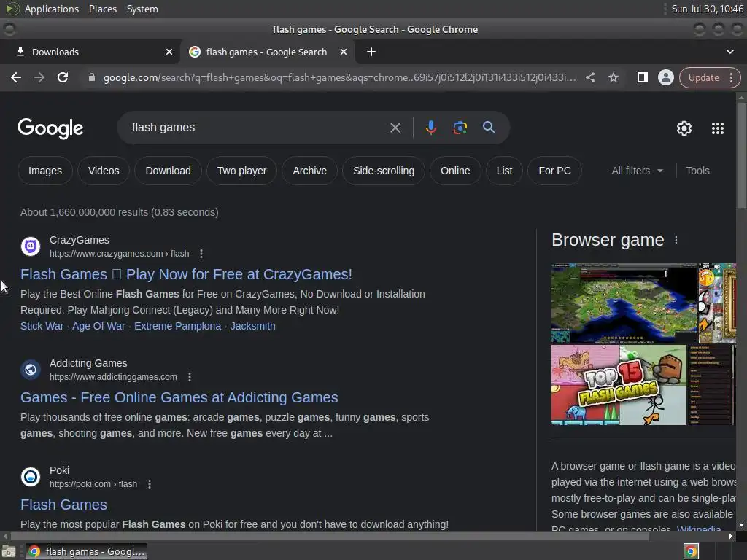Click the address bar URL
This screenshot has height=560, width=747.
339,77
